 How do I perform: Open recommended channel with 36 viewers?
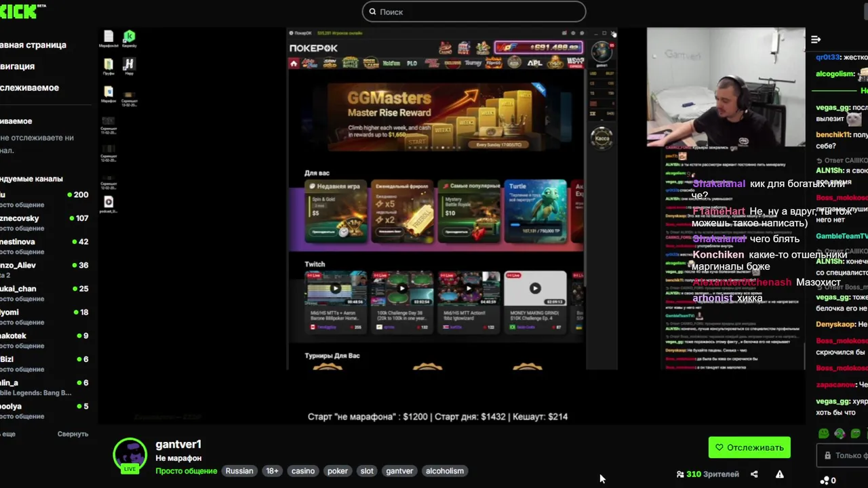point(45,270)
